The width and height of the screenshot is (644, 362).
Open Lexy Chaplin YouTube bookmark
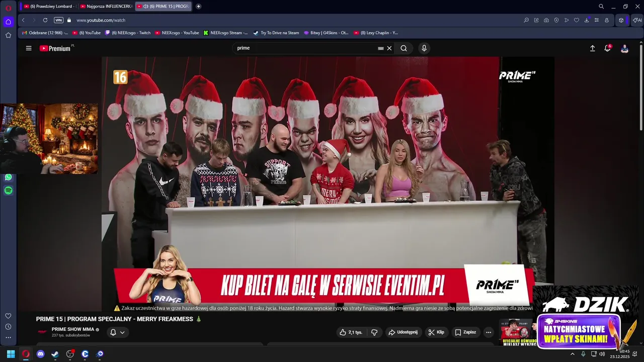[376, 33]
